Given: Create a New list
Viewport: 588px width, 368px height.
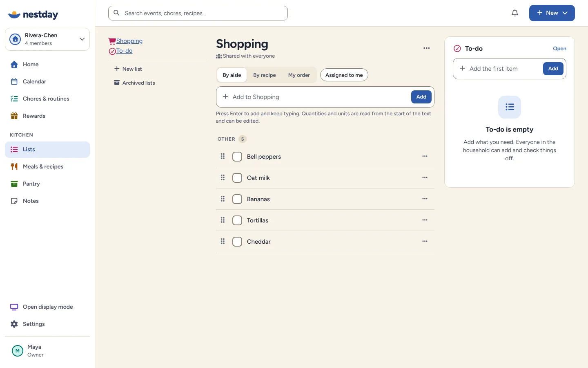Looking at the screenshot, I should pyautogui.click(x=128, y=69).
